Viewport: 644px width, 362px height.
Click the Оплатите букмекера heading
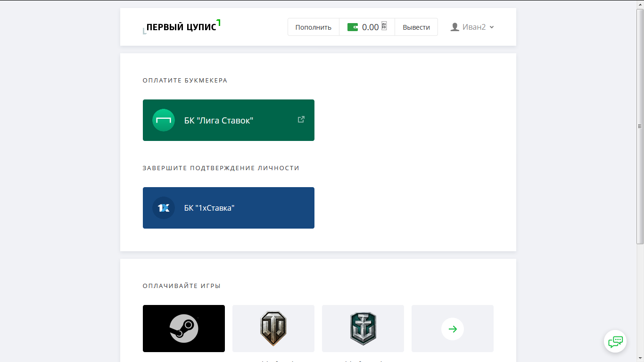(x=185, y=81)
